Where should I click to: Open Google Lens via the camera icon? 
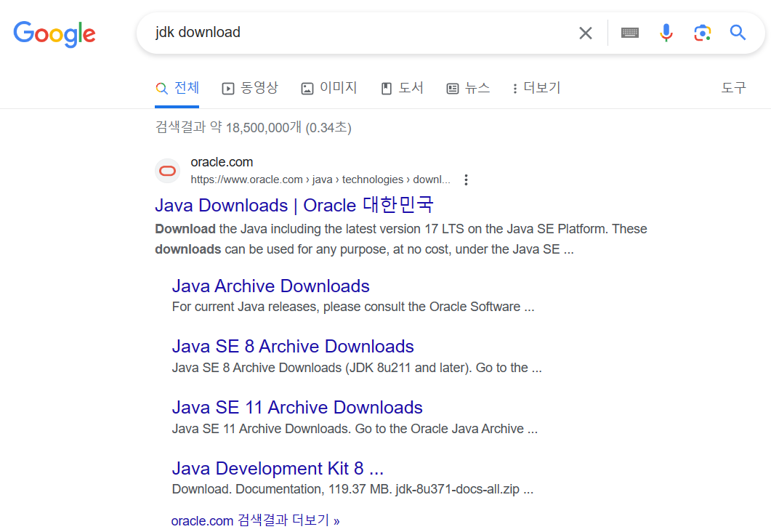pyautogui.click(x=702, y=33)
